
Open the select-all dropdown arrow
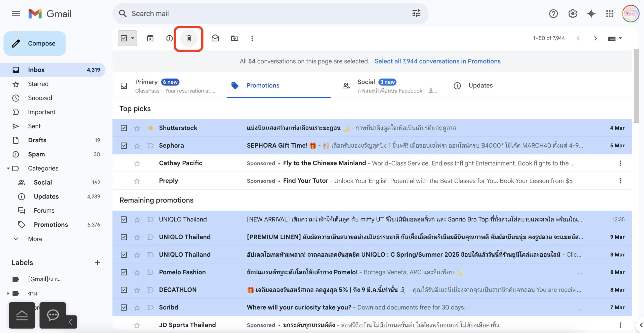pos(133,38)
